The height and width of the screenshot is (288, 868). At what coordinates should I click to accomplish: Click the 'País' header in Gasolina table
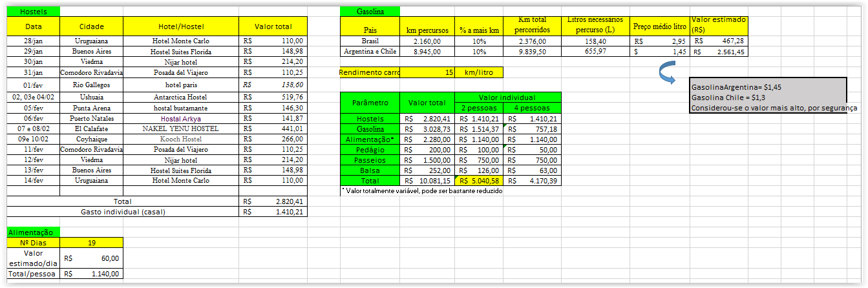click(x=370, y=26)
